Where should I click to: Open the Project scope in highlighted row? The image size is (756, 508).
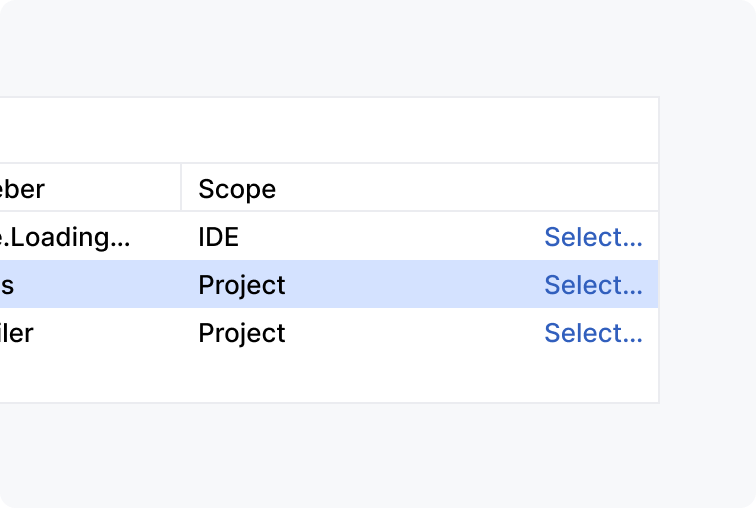242,285
